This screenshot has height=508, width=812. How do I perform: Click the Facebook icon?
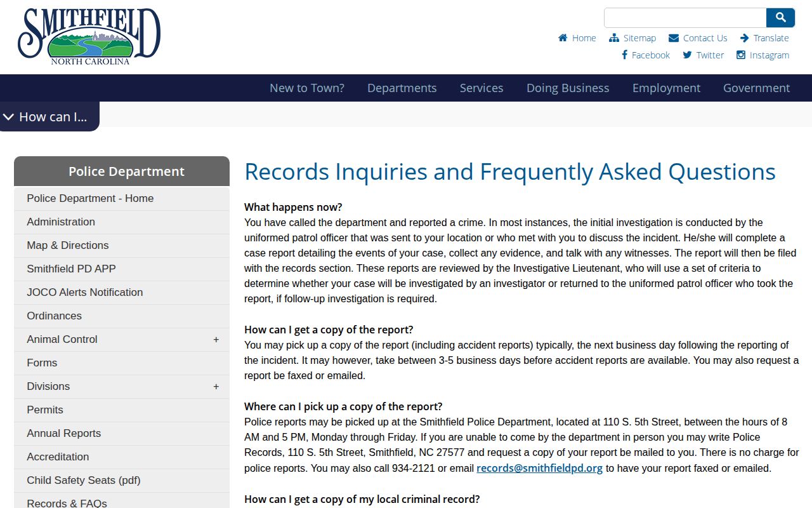coord(625,55)
